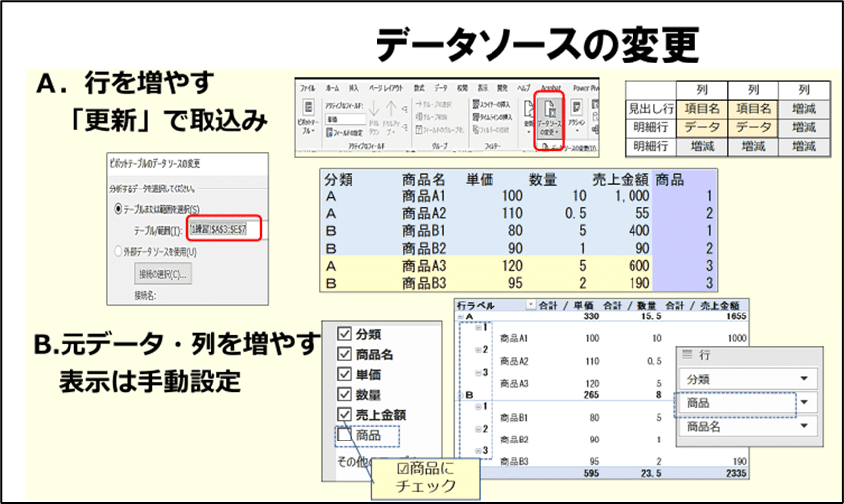This screenshot has width=844, height=504.
Task: Click the 商品A3 cell in data table
Action: (424, 266)
